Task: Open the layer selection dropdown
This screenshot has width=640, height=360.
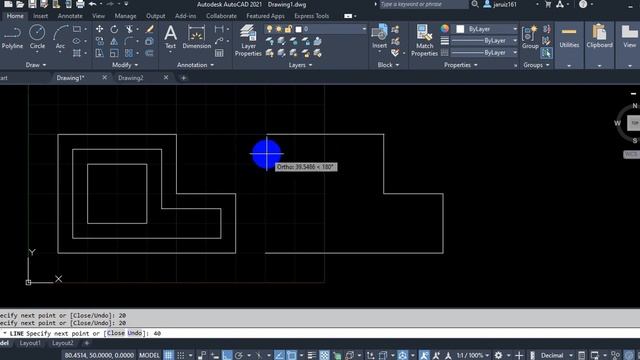Action: point(316,29)
